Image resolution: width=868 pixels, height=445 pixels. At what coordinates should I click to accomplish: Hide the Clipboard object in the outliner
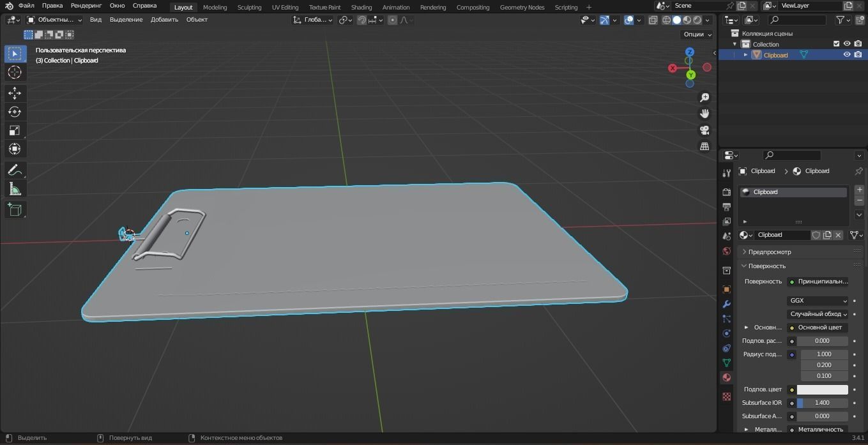(847, 54)
